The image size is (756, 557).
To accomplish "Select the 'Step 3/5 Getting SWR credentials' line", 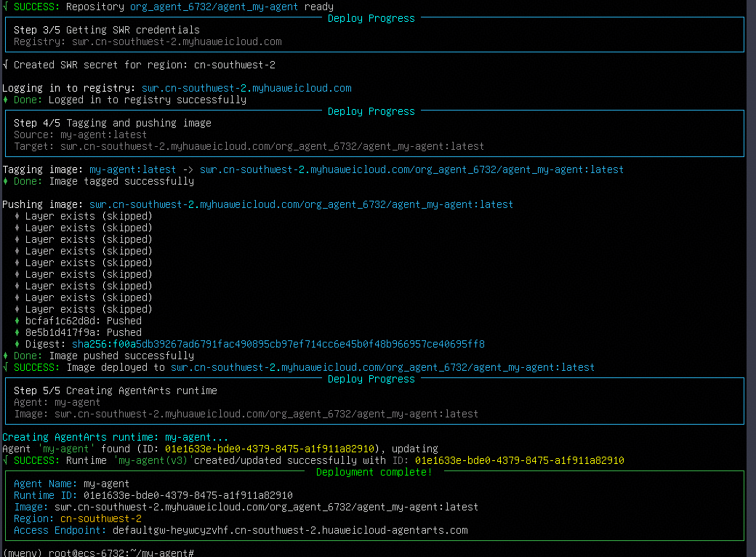I will point(107,30).
